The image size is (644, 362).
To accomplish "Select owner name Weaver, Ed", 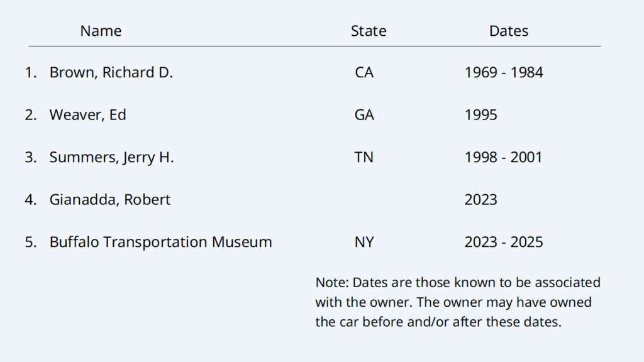I will 88,115.
